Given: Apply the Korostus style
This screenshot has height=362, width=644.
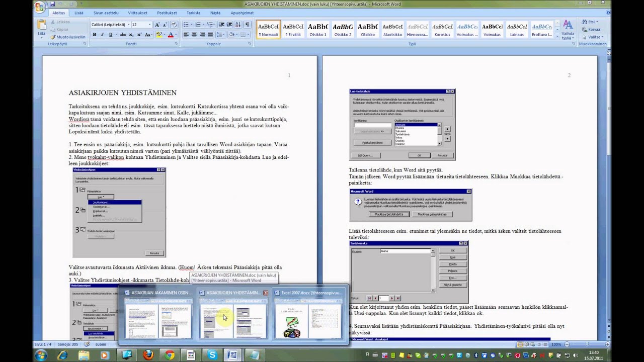Looking at the screenshot, I should coord(442,30).
